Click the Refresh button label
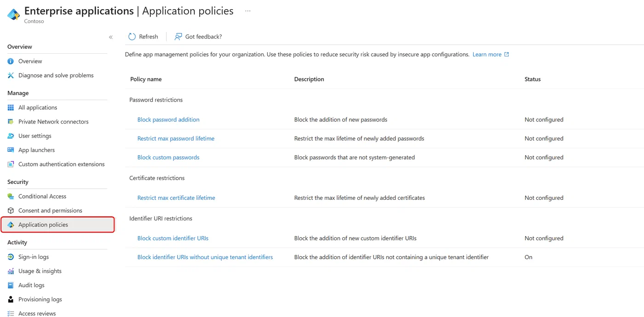The width and height of the screenshot is (644, 317). pyautogui.click(x=149, y=37)
